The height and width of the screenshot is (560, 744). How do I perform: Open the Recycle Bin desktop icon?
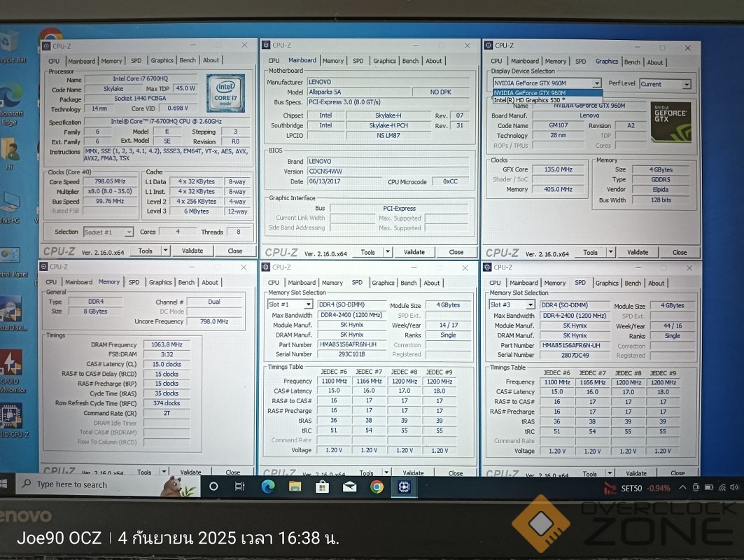pyautogui.click(x=10, y=46)
